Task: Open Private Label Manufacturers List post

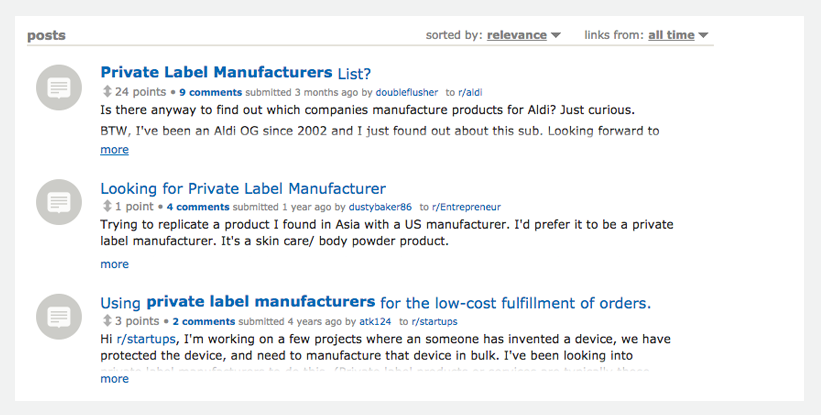Action: point(235,73)
